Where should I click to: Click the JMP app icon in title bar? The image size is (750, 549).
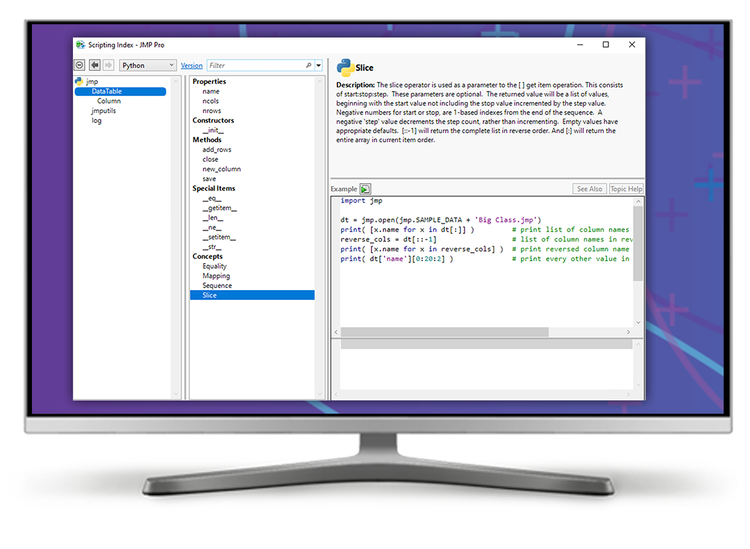click(x=80, y=44)
